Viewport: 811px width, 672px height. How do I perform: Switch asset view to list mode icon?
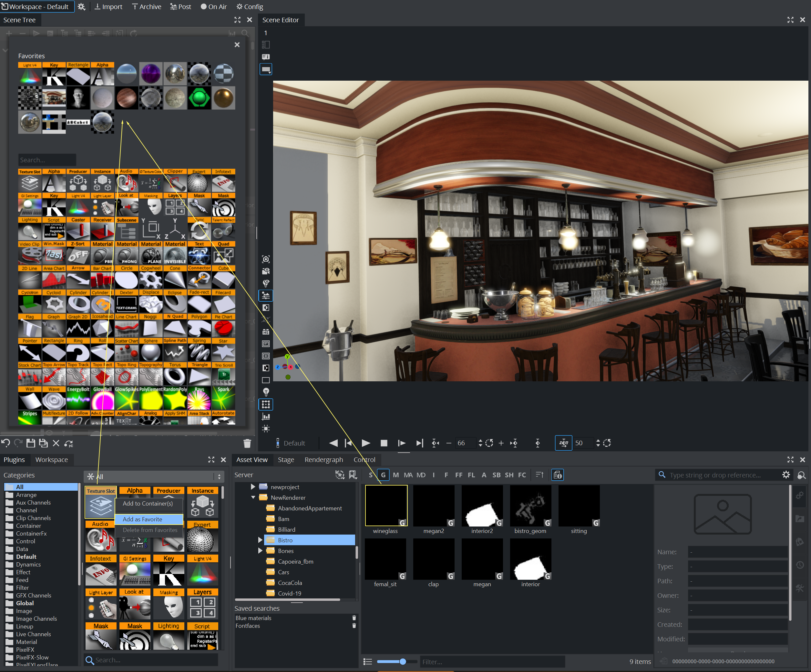pos(368,662)
